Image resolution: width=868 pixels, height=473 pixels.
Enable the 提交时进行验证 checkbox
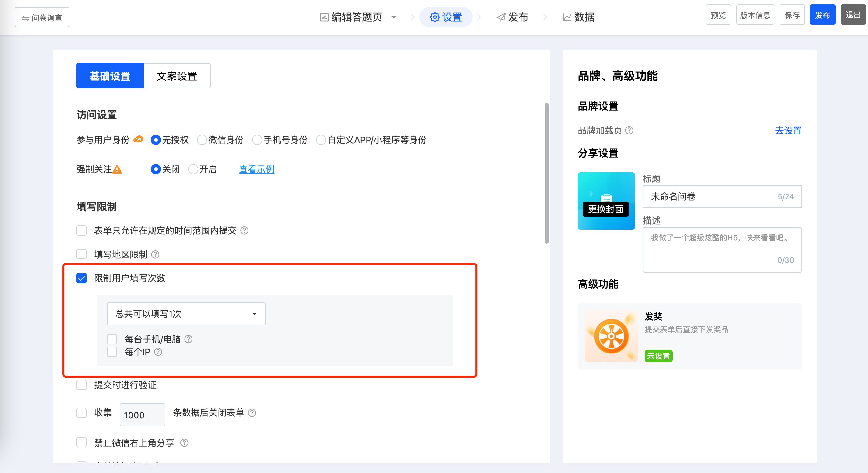pyautogui.click(x=81, y=385)
